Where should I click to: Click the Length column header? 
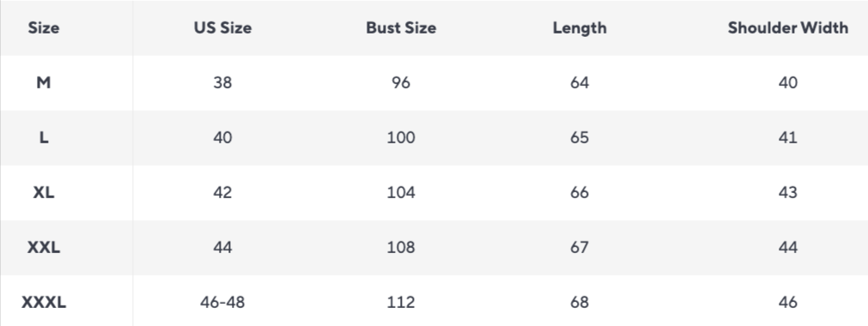[580, 28]
